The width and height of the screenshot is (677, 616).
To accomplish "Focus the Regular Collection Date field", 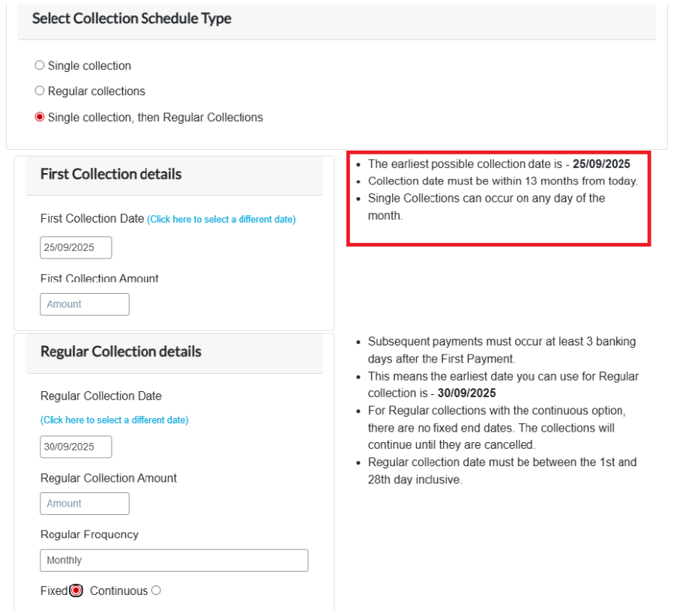I will 76,447.
